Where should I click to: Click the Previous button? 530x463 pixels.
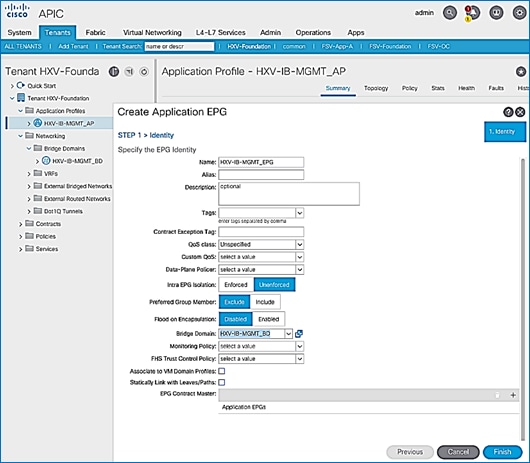410,452
